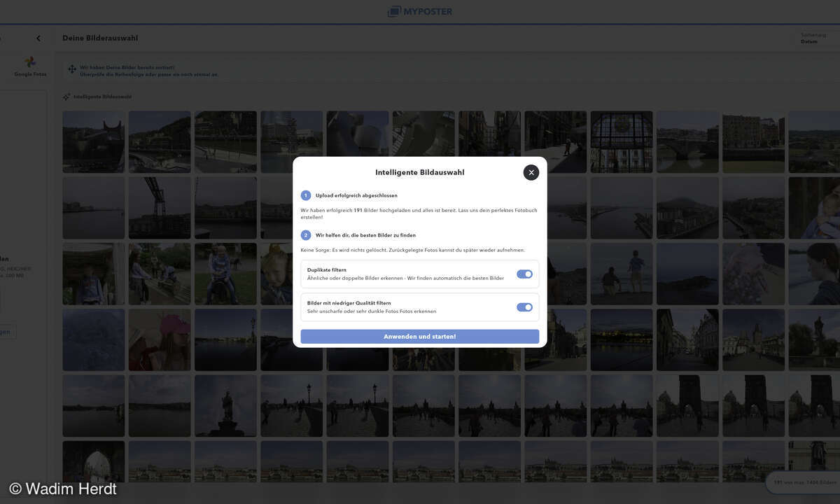
Task: Select the pink hat child photo thumbnail
Action: [x=160, y=339]
